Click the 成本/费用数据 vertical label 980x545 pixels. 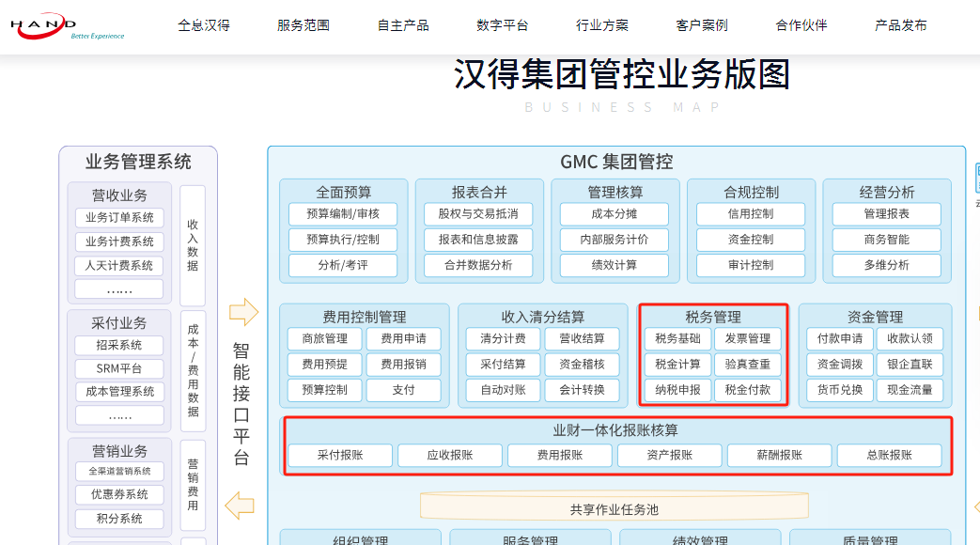(x=194, y=370)
